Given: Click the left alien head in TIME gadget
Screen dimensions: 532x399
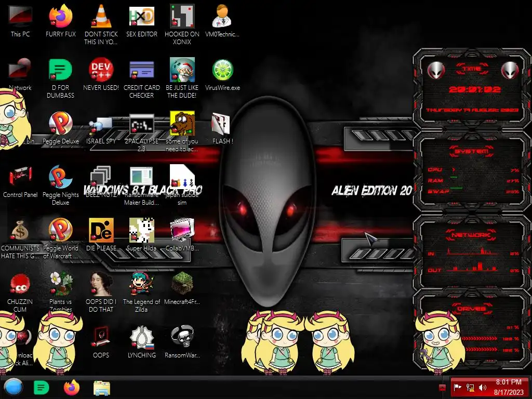Looking at the screenshot, I should 436,70.
